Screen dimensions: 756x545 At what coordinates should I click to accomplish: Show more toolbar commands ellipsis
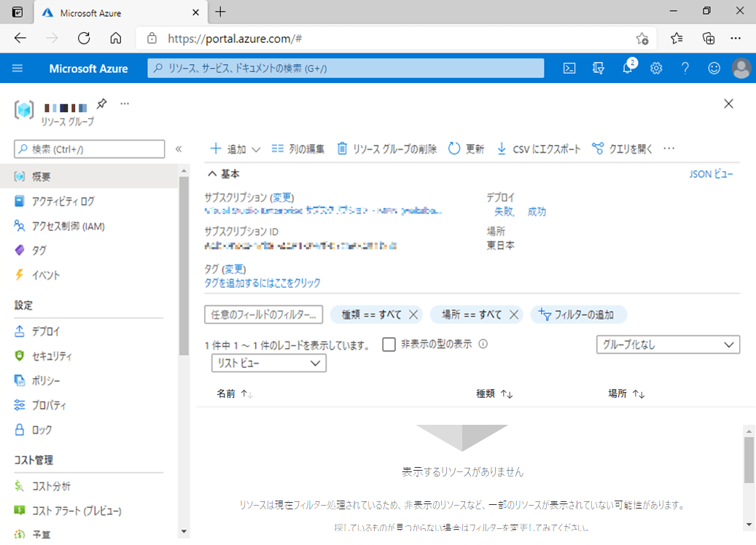669,149
